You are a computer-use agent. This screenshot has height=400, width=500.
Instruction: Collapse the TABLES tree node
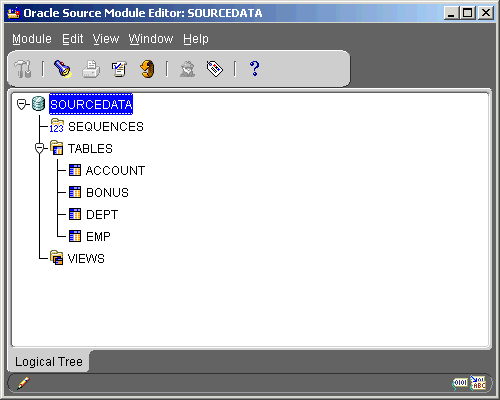click(39, 148)
